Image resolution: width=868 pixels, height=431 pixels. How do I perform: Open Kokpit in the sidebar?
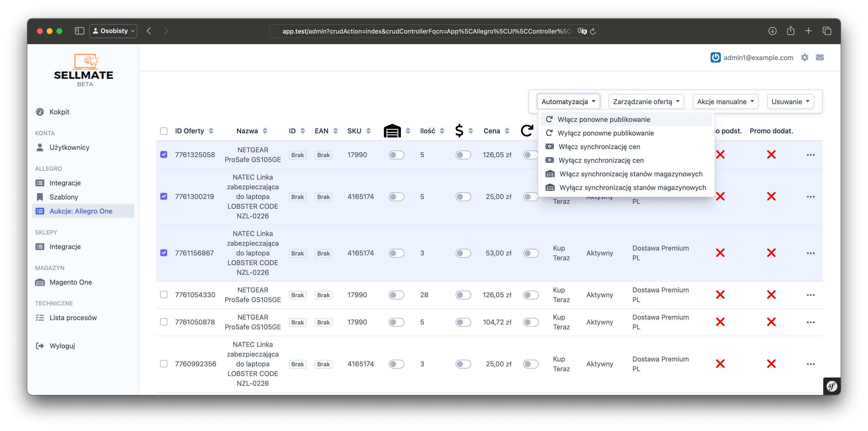coord(83,112)
